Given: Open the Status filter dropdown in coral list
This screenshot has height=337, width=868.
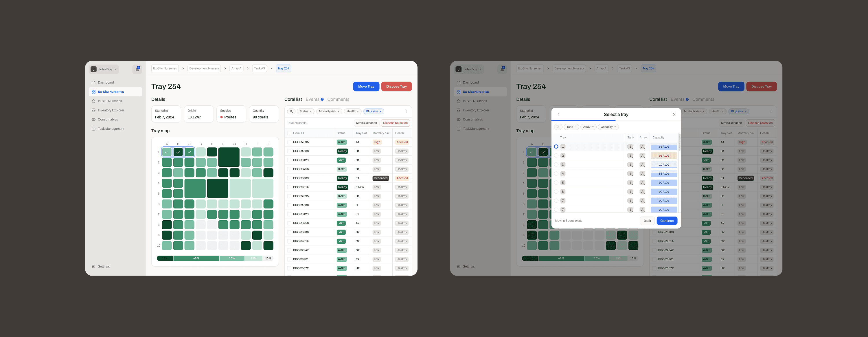Looking at the screenshot, I should [306, 111].
